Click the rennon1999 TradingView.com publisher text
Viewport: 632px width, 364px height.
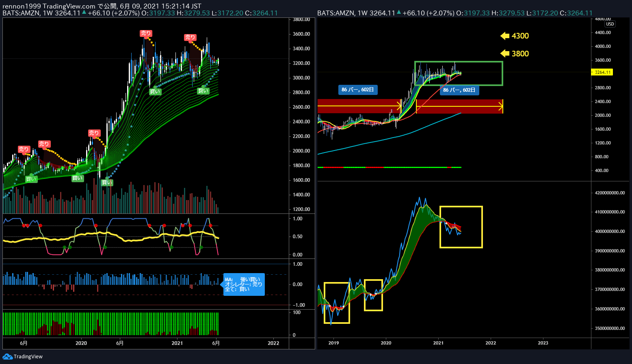pos(49,6)
